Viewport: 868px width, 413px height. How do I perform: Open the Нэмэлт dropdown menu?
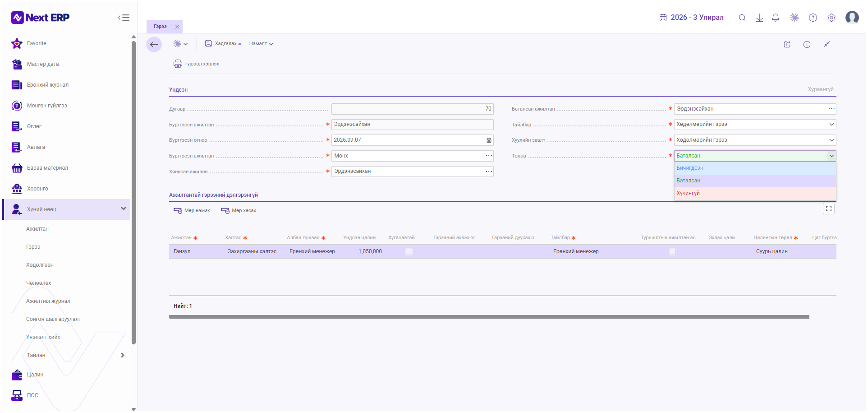[261, 44]
